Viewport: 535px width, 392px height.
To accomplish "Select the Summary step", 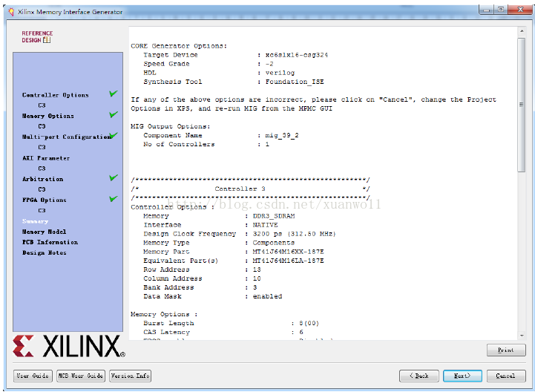I will point(35,221).
